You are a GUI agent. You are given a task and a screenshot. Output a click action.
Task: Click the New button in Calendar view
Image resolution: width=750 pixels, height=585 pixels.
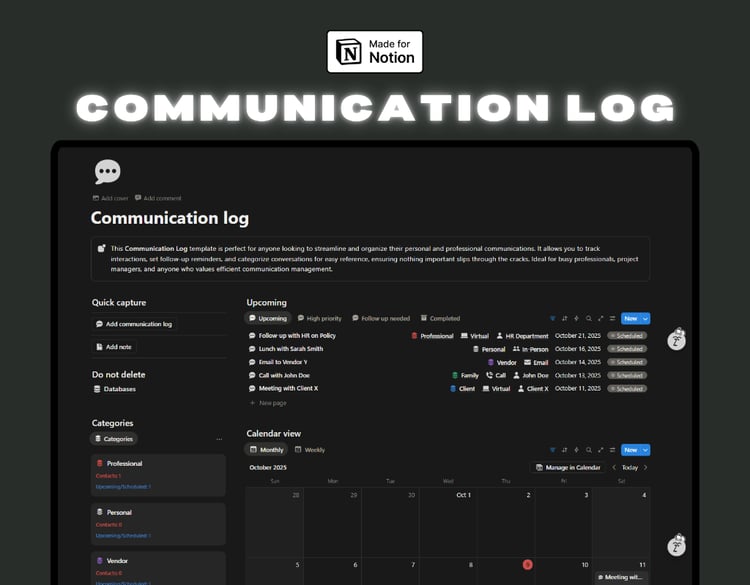coord(630,450)
